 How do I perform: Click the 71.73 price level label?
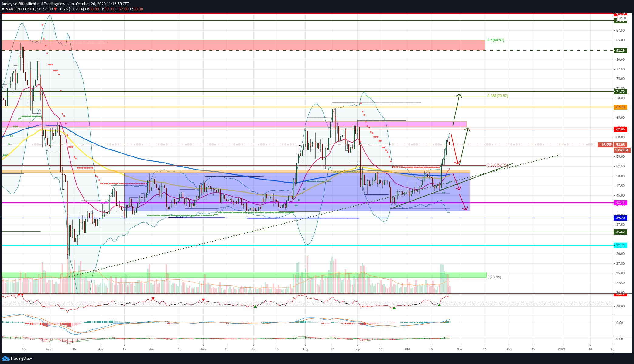click(x=620, y=91)
